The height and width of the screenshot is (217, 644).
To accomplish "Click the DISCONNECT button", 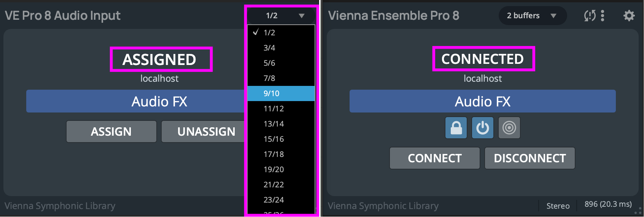I will (530, 158).
